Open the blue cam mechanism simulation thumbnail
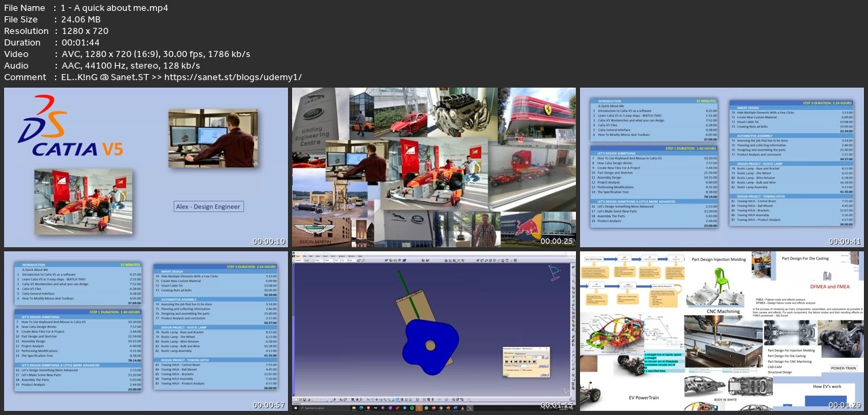 [x=434, y=331]
